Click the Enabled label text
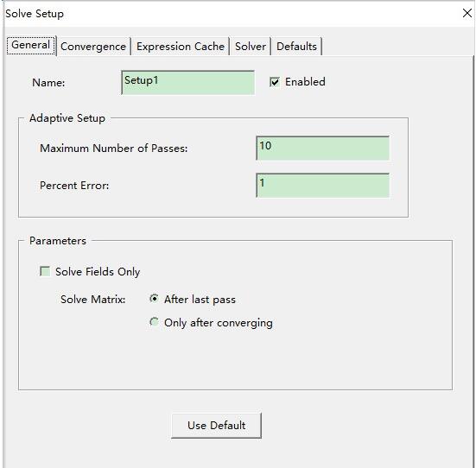476x468 pixels. pyautogui.click(x=305, y=82)
